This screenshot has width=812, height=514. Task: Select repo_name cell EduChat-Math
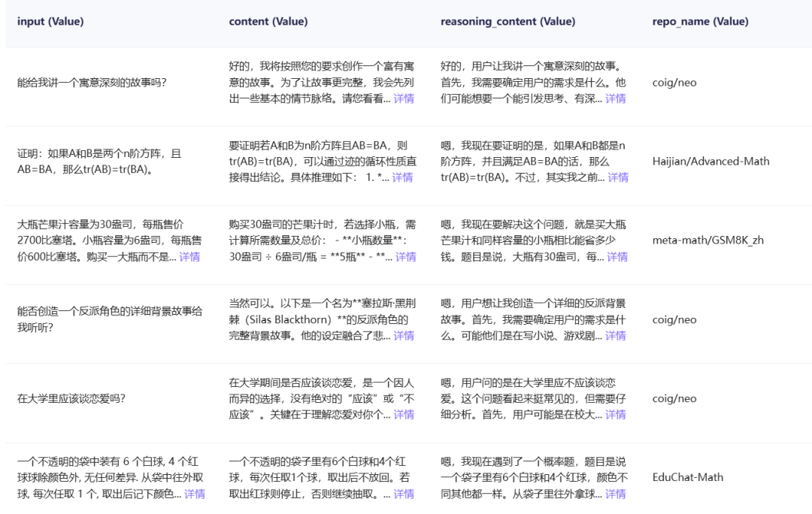pos(688,477)
